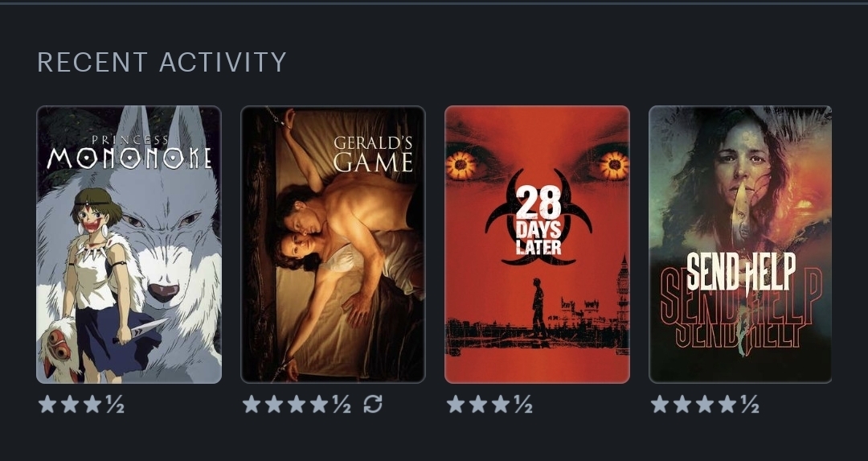Image resolution: width=868 pixels, height=461 pixels.
Task: Click the rewatch icon beside Gerald's Game rating
Action: coord(373,404)
